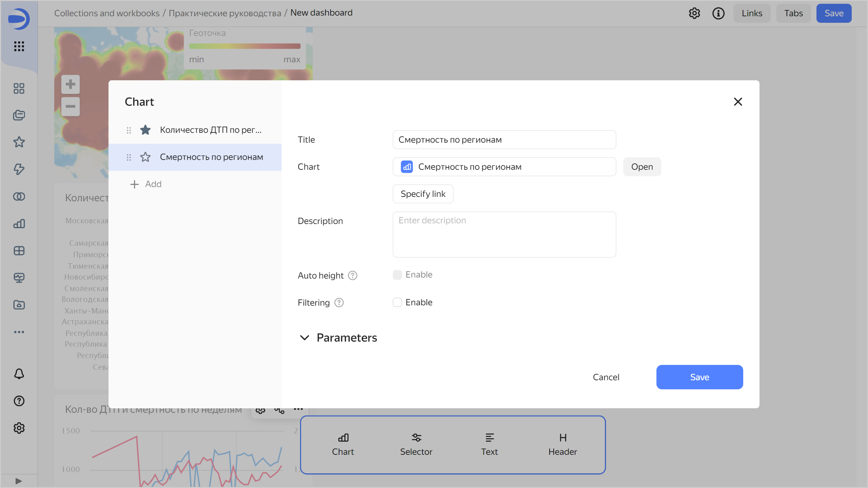The width and height of the screenshot is (868, 488).
Task: Open Favorites star in left sidebar
Action: coord(19,142)
